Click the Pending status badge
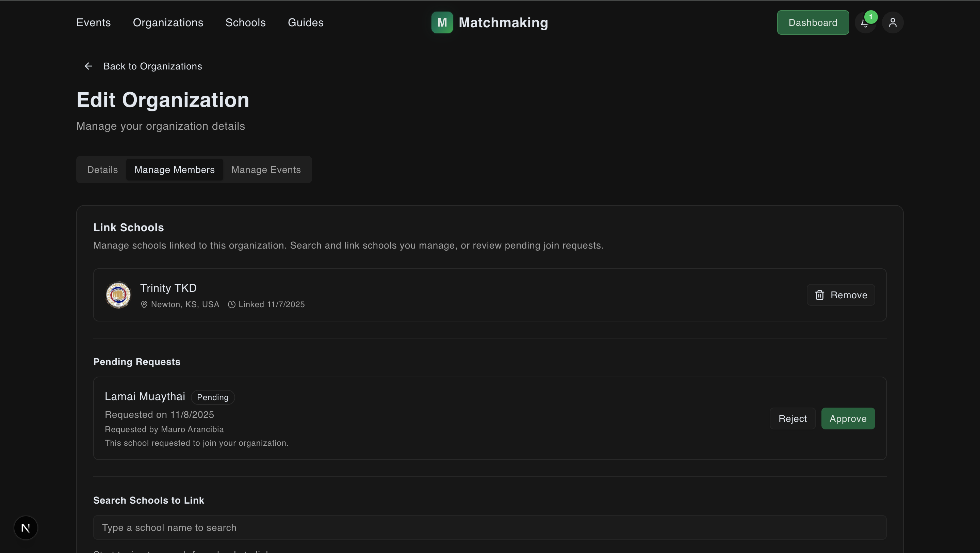The width and height of the screenshot is (980, 553). click(213, 397)
